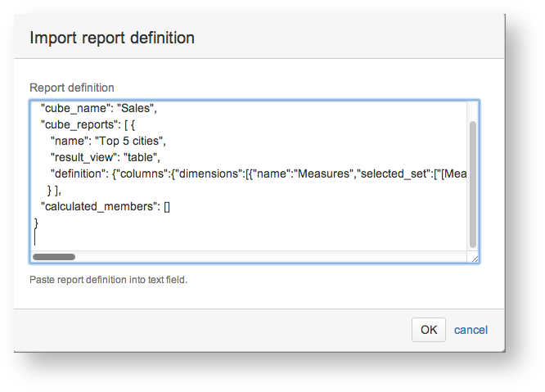The image size is (545, 392).
Task: Click the vertical scrollbar thumb in textarea
Action: click(x=473, y=184)
